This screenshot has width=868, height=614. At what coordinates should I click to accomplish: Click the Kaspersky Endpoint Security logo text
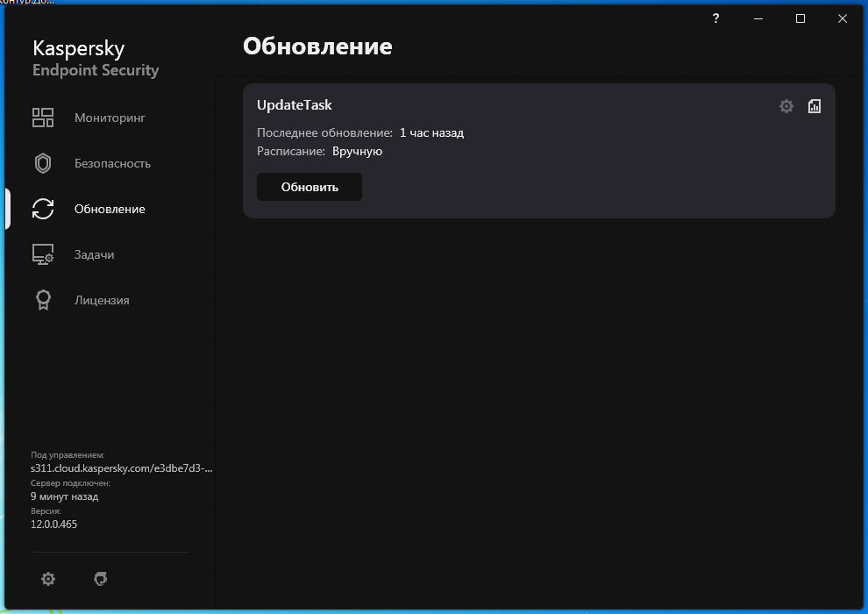96,58
